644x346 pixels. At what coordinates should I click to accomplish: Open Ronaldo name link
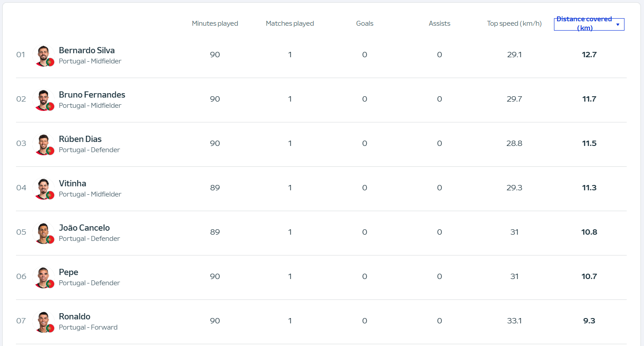click(75, 316)
